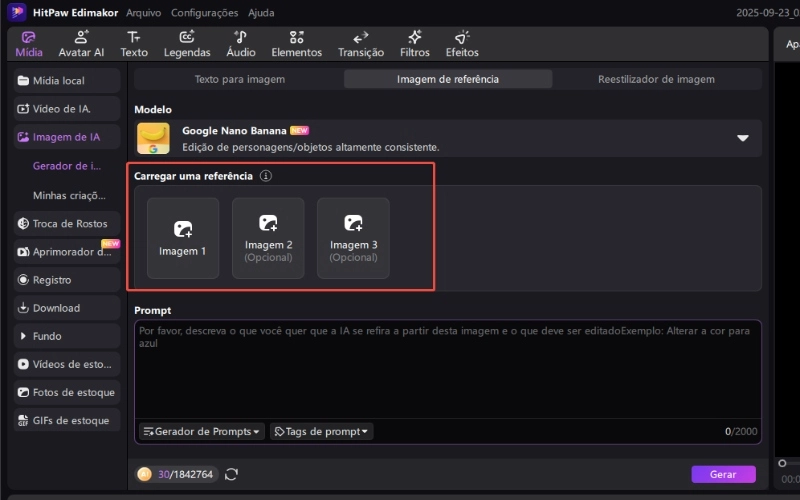Open the Áudio tool
This screenshot has width=800, height=500.
(241, 44)
